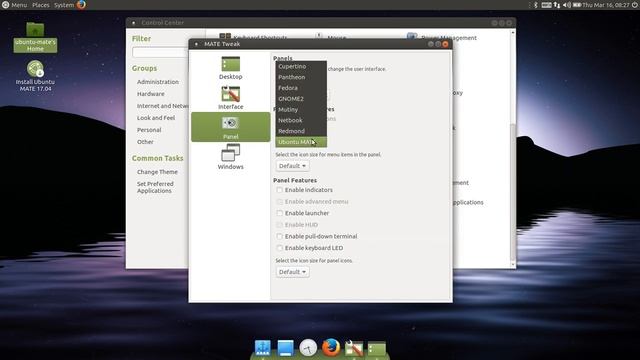The image size is (640, 360).
Task: Open Set Preferred Applications task
Action: pos(155,187)
